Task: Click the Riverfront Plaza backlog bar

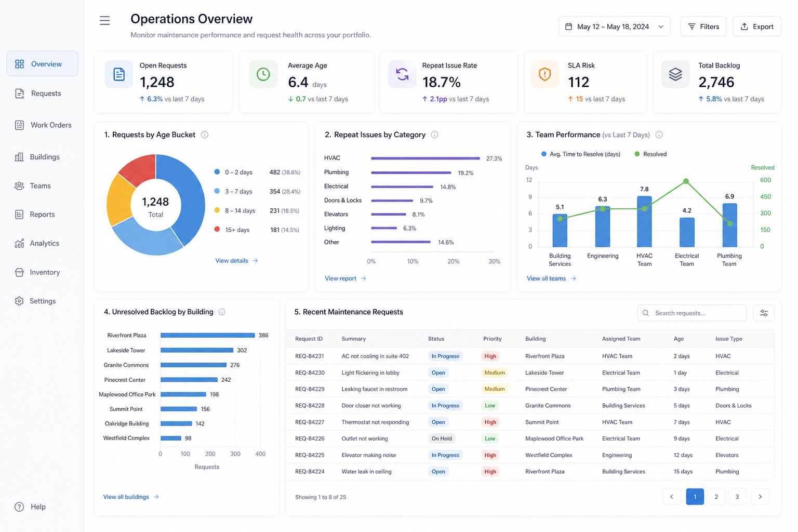Action: tap(207, 335)
